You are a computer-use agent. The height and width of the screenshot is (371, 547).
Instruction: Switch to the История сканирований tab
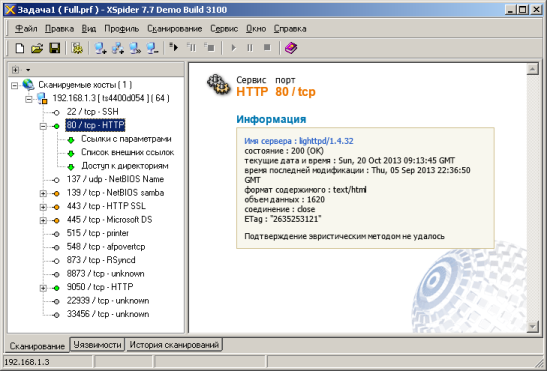point(174,344)
